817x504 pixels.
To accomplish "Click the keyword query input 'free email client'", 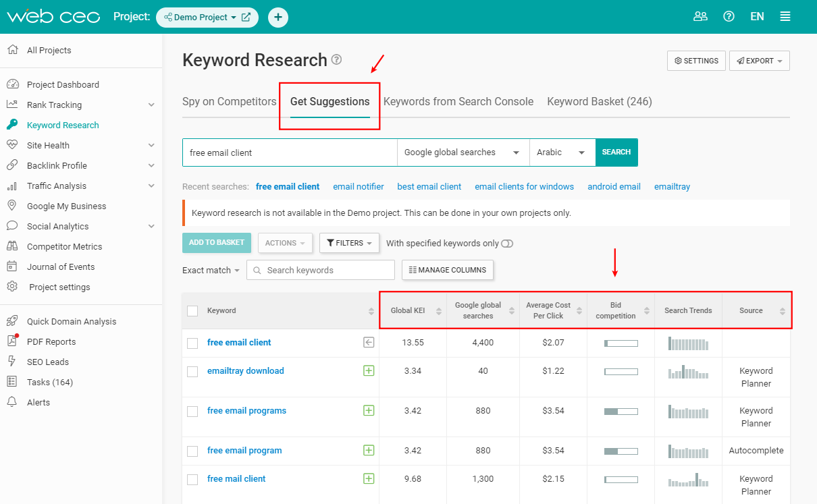I will click(290, 152).
